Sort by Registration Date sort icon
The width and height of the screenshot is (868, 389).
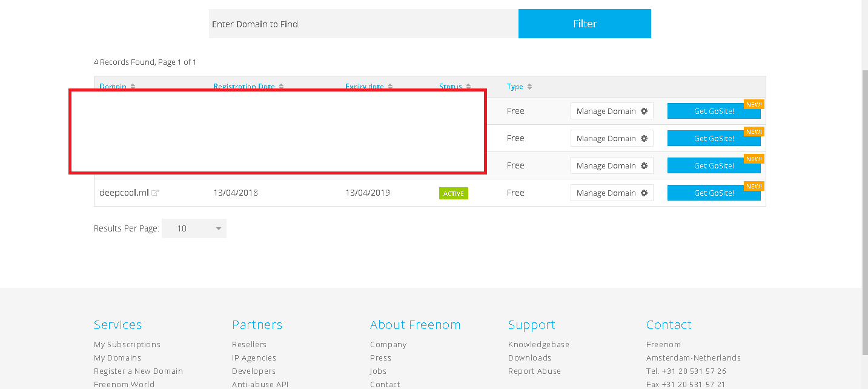tap(281, 87)
